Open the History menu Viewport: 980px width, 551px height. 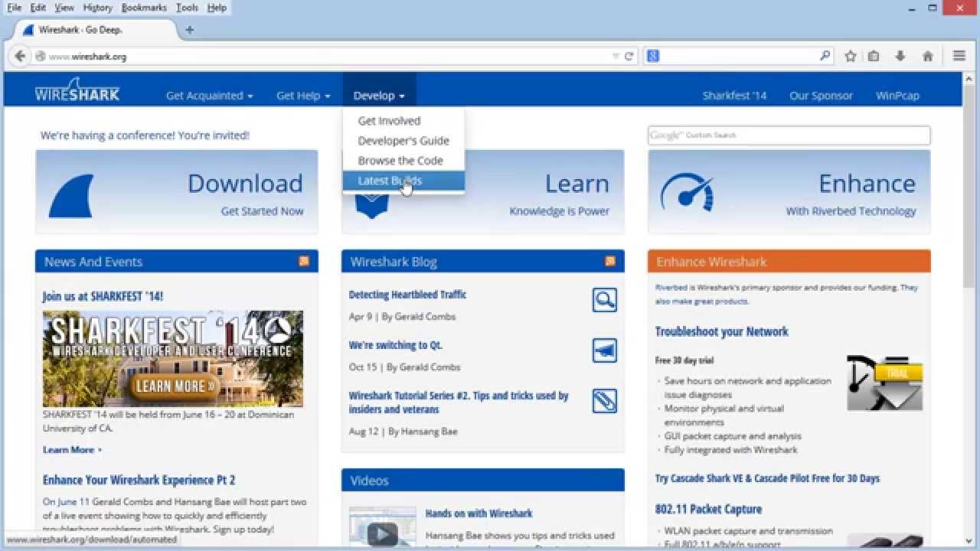tap(97, 8)
